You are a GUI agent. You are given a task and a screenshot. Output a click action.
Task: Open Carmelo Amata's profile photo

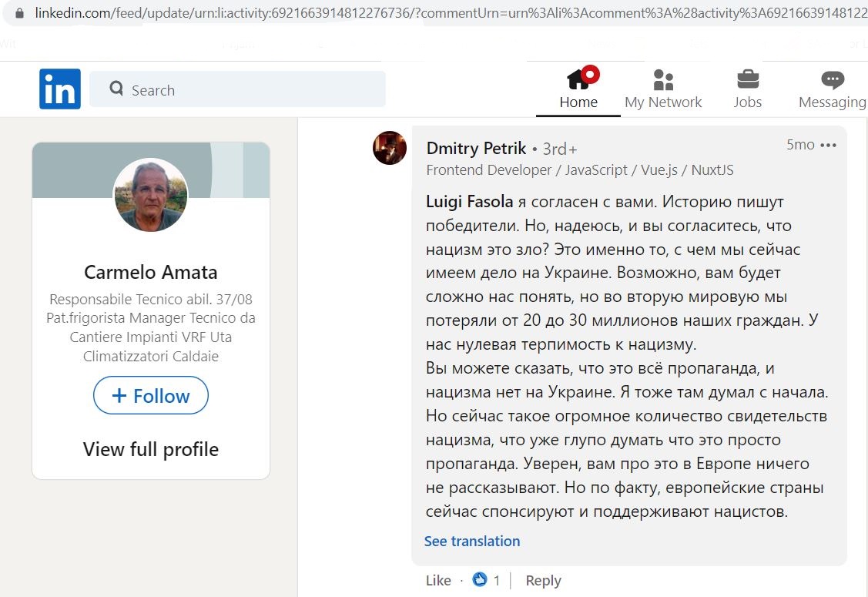[151, 194]
